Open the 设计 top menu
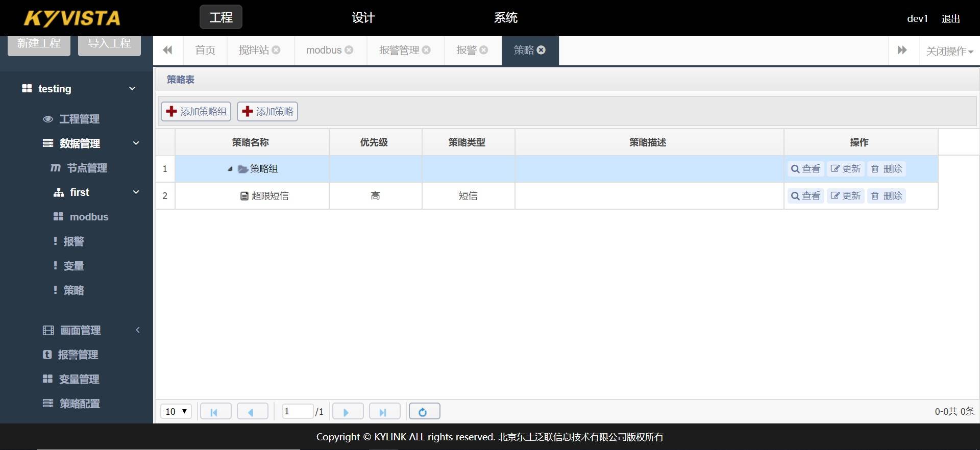This screenshot has height=450, width=980. pyautogui.click(x=363, y=18)
